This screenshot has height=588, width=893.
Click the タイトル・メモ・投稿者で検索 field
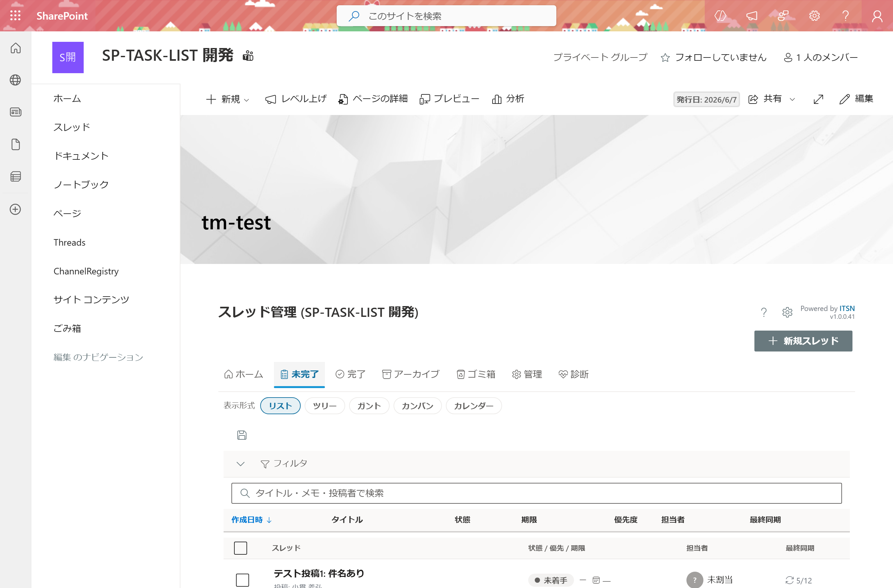[x=536, y=493]
